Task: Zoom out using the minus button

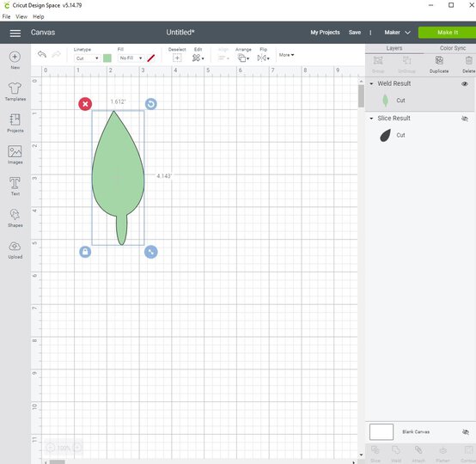Action: pos(51,448)
